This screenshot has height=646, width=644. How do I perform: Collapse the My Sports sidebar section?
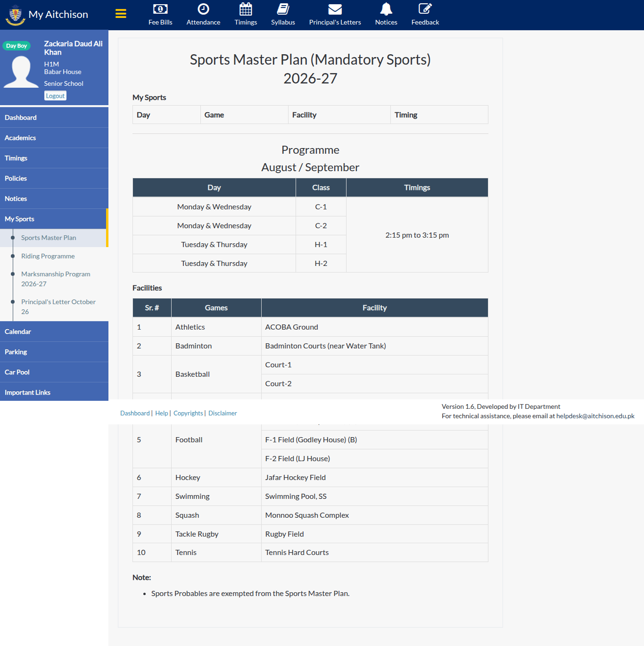point(54,219)
